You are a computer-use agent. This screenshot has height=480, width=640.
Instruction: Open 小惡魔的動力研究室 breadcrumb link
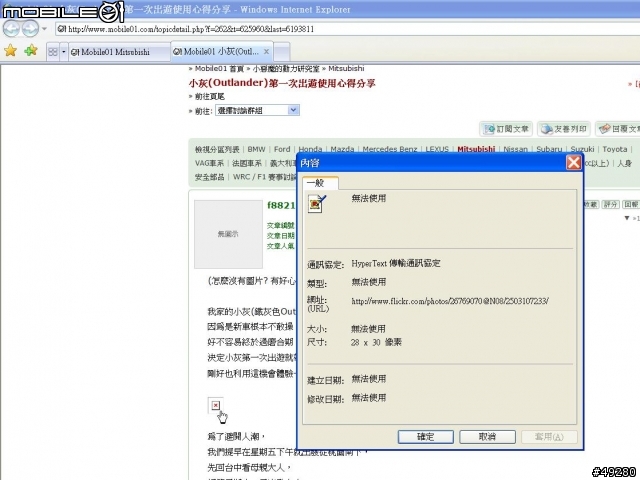pyautogui.click(x=286, y=69)
